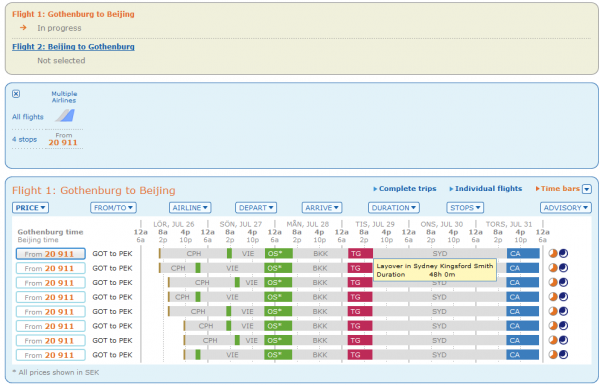Click the BKK layover in the first flight row
This screenshot has width=600, height=385.
click(320, 254)
